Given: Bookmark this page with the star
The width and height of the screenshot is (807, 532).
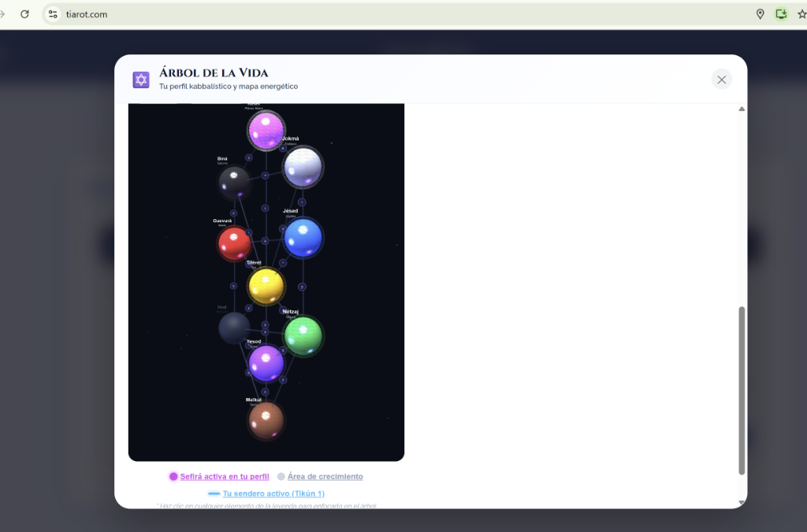Looking at the screenshot, I should tap(801, 14).
